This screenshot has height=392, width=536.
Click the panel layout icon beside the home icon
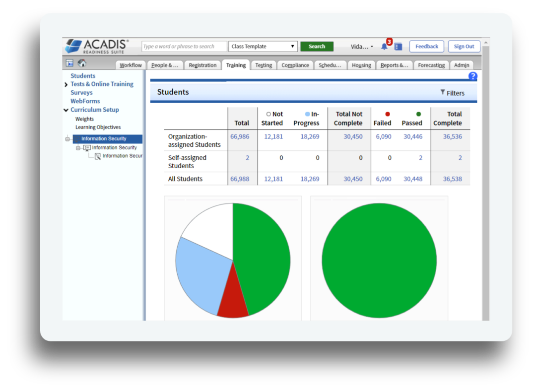point(69,64)
